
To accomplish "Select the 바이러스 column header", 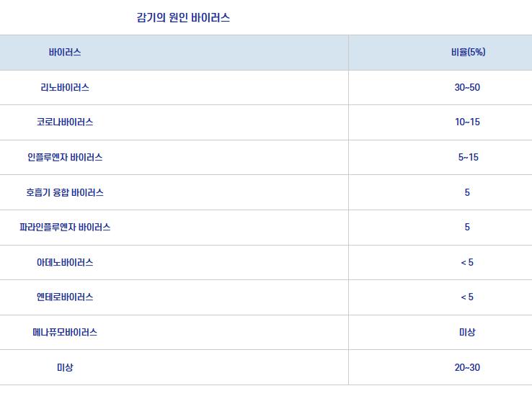I will (x=65, y=53).
